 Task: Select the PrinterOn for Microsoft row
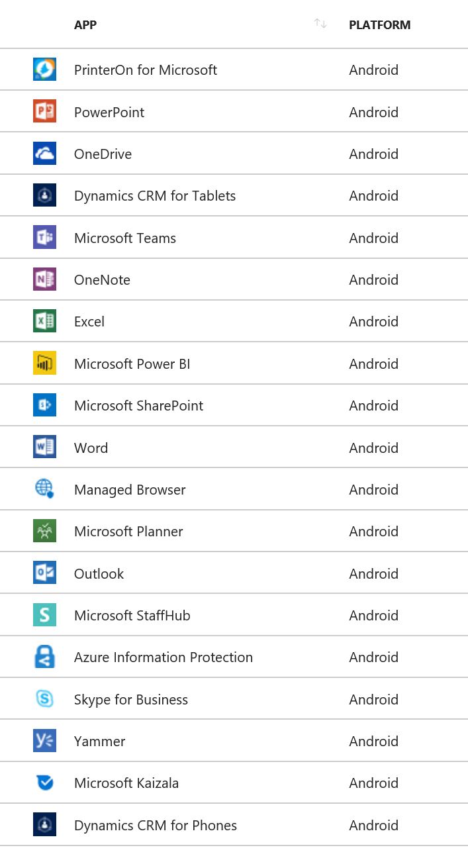pos(145,70)
